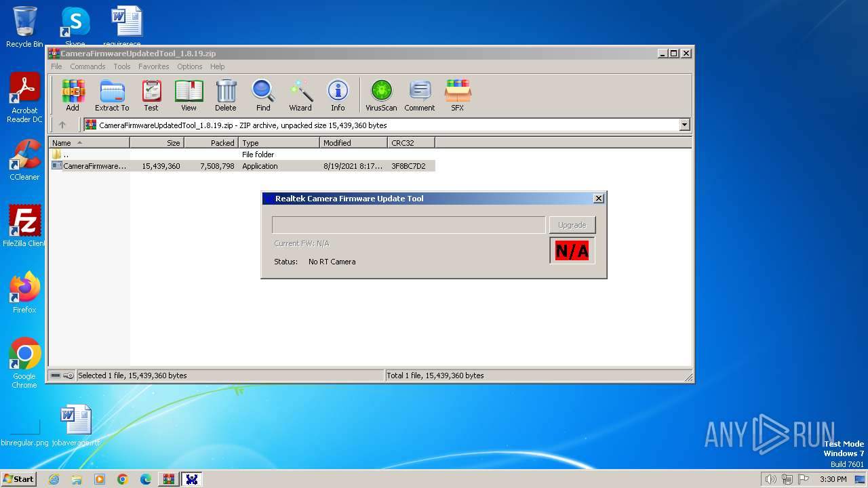
Task: Open Windows Explorer folder taskbar icon
Action: 77,479
